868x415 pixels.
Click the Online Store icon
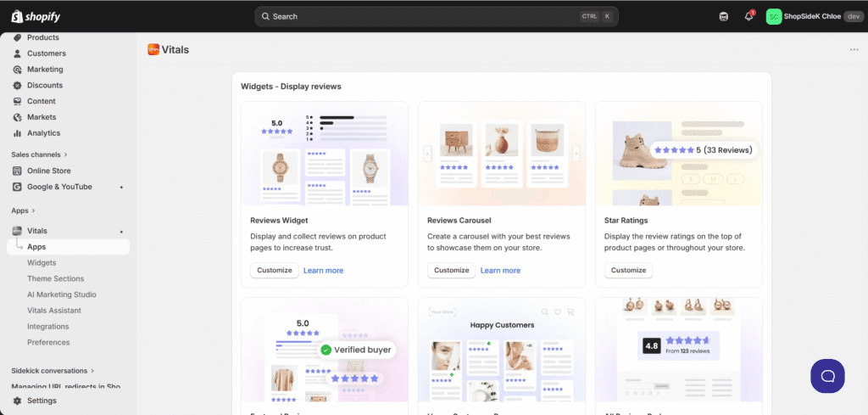(x=17, y=171)
